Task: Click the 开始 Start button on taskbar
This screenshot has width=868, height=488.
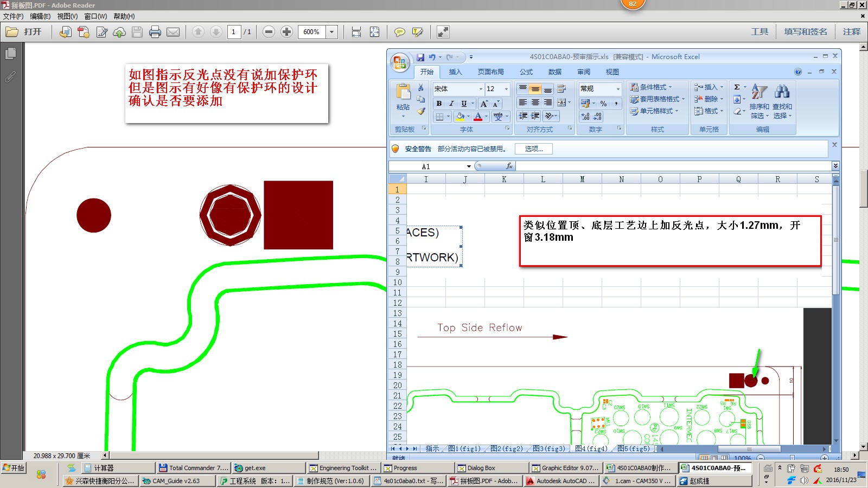Action: click(14, 468)
